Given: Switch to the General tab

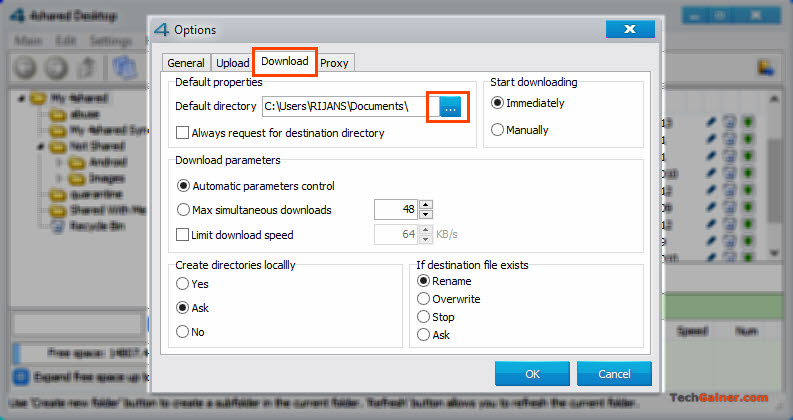Looking at the screenshot, I should click(x=186, y=63).
